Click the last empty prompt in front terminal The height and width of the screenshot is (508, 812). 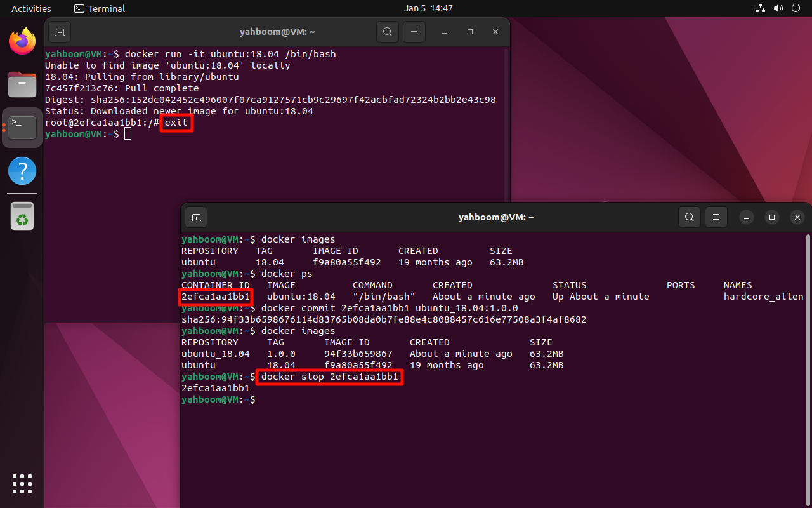218,399
